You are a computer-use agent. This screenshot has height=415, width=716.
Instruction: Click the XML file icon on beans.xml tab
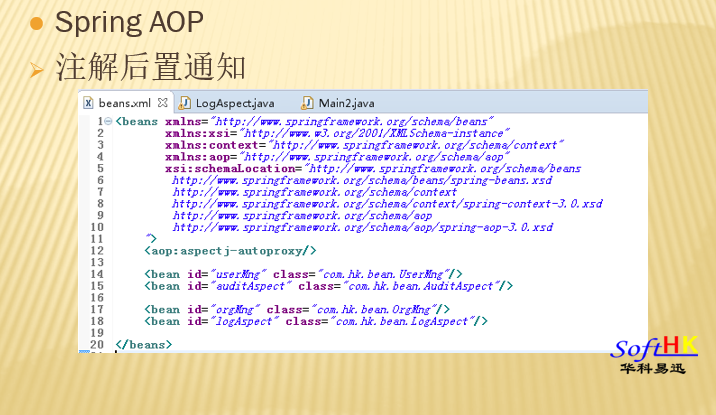89,103
